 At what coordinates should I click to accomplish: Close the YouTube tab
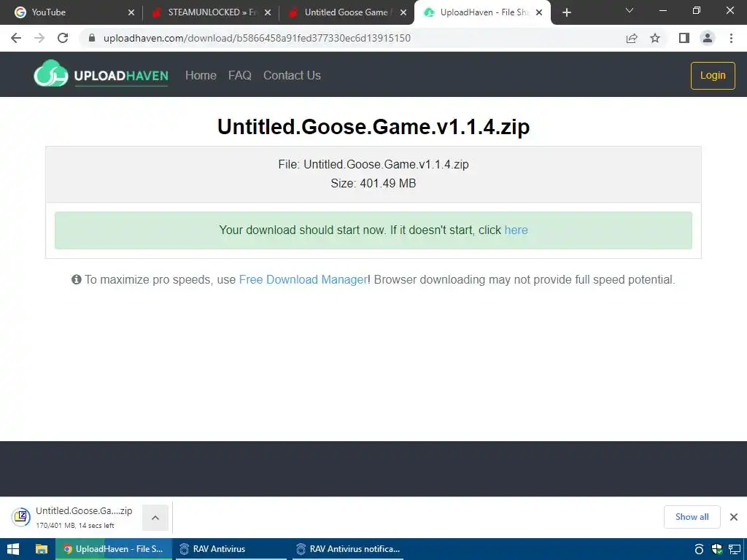131,12
